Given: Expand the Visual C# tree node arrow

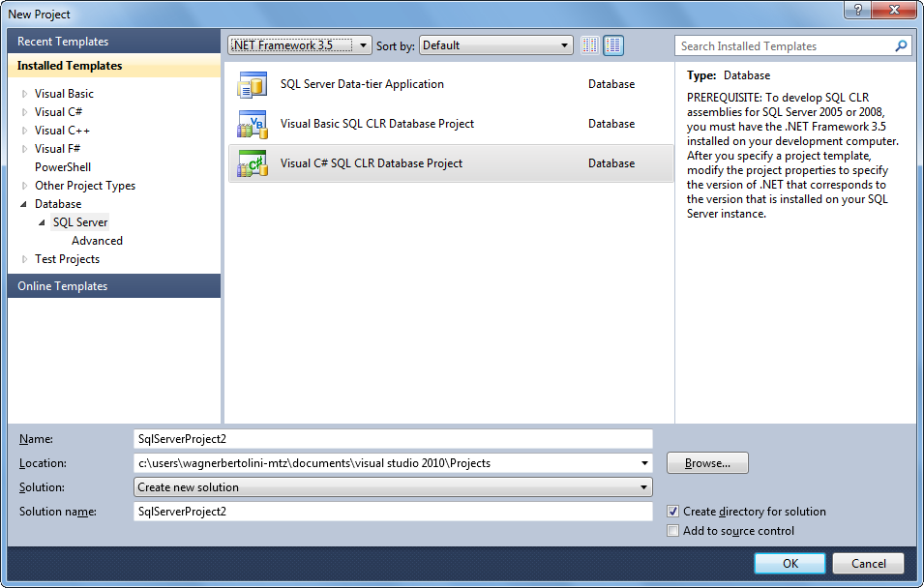Looking at the screenshot, I should [x=24, y=112].
